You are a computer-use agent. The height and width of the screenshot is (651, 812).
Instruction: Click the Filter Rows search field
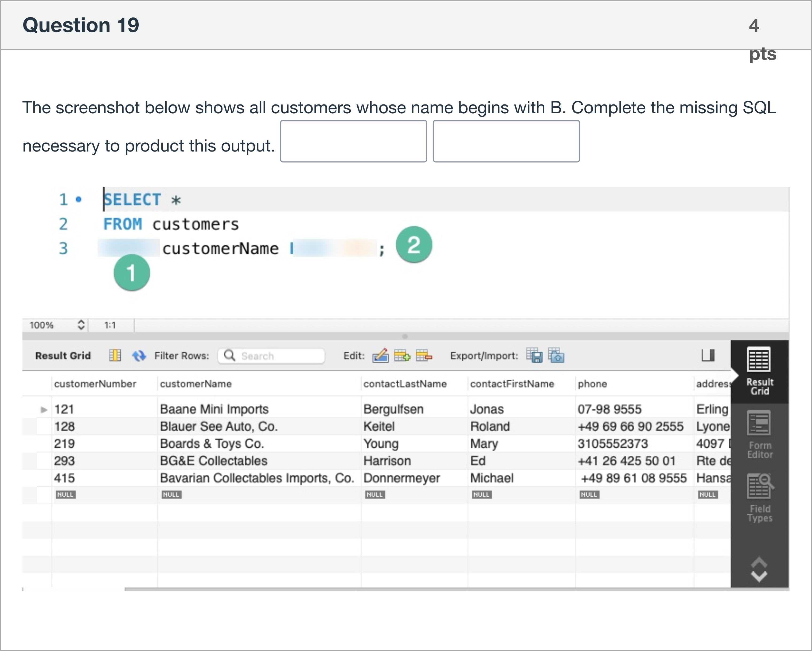click(x=271, y=356)
